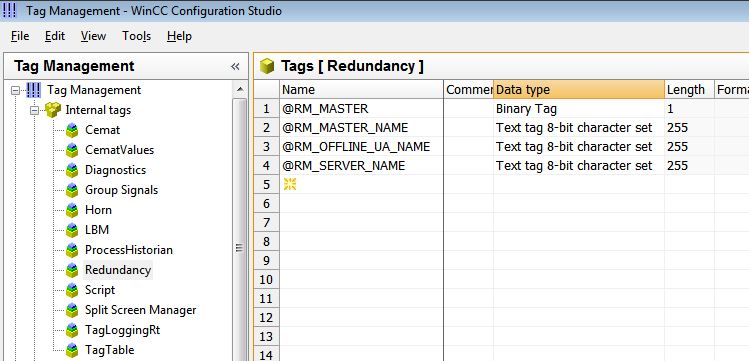The height and width of the screenshot is (361, 749).
Task: Select the Cemat tag group
Action: tap(102, 130)
